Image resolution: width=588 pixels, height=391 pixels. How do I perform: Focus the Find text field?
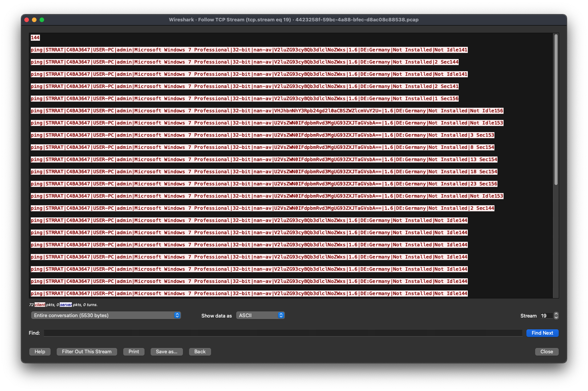tap(283, 333)
